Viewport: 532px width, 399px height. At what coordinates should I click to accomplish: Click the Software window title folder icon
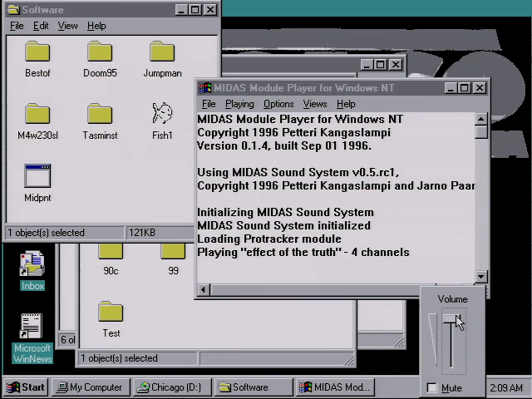pyautogui.click(x=13, y=9)
